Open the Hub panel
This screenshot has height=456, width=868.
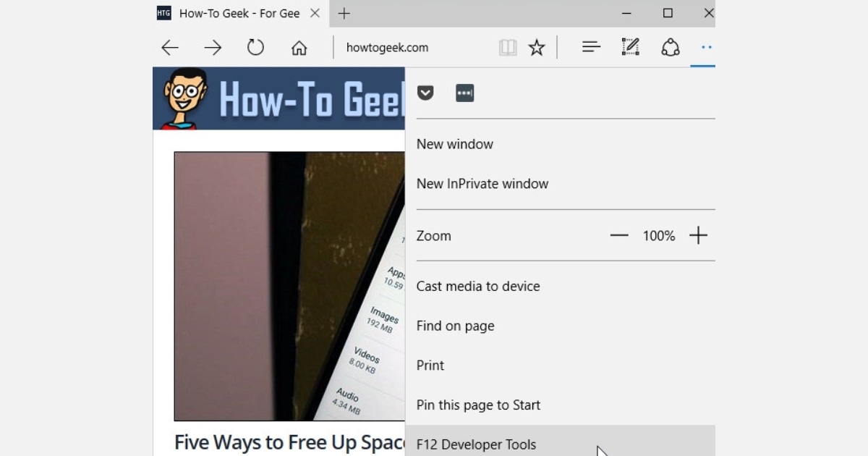coord(591,47)
